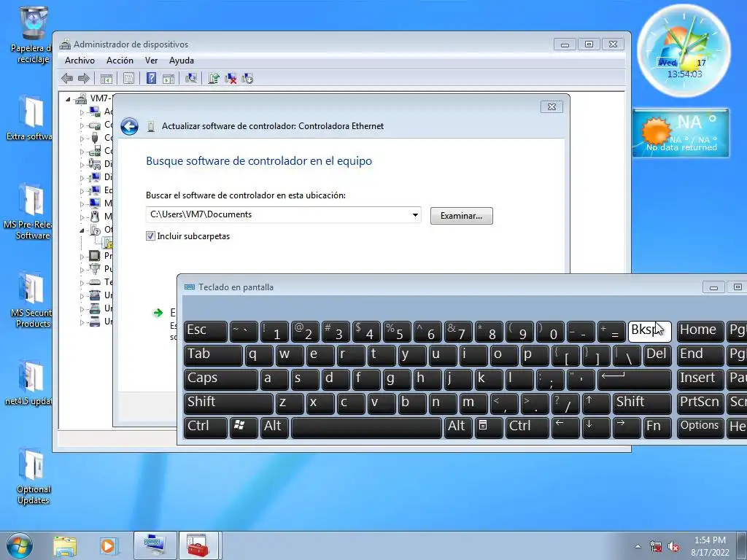Toggle the Alt key beside the menu key
The height and width of the screenshot is (560, 747).
coord(458,426)
